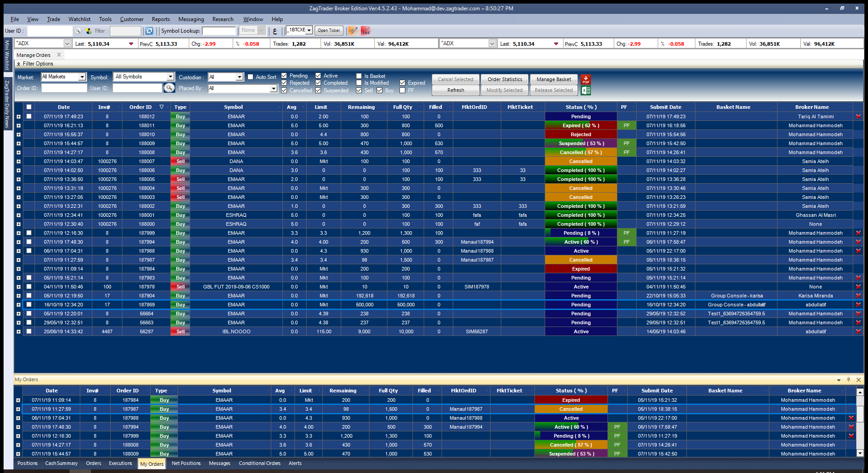Open the Market dropdown All Markets
The width and height of the screenshot is (868, 473).
pyautogui.click(x=82, y=77)
